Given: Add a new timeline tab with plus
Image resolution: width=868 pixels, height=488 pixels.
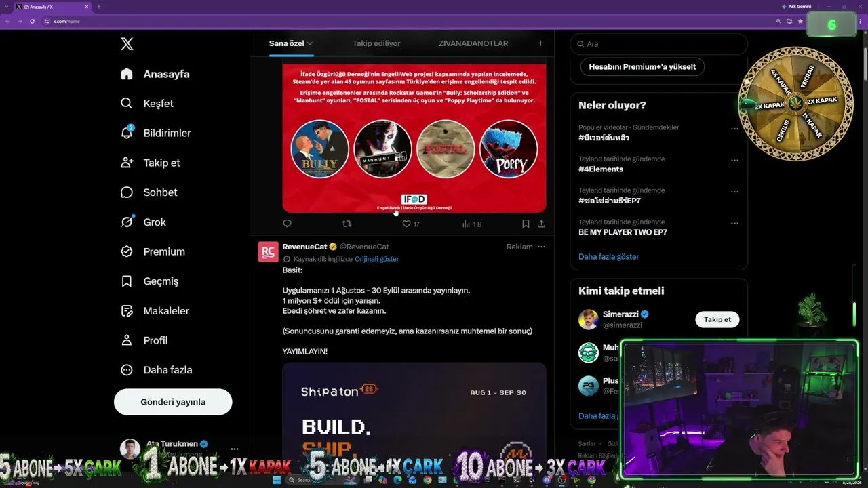Looking at the screenshot, I should tap(540, 43).
